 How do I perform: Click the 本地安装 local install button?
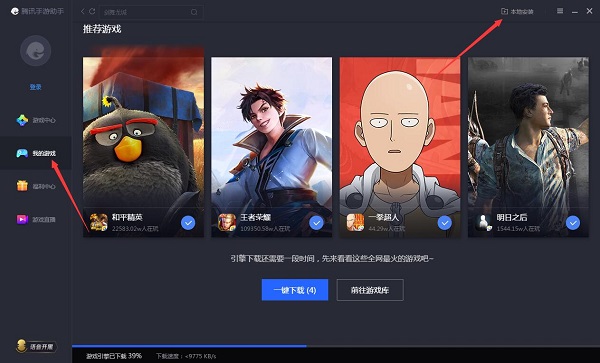517,11
